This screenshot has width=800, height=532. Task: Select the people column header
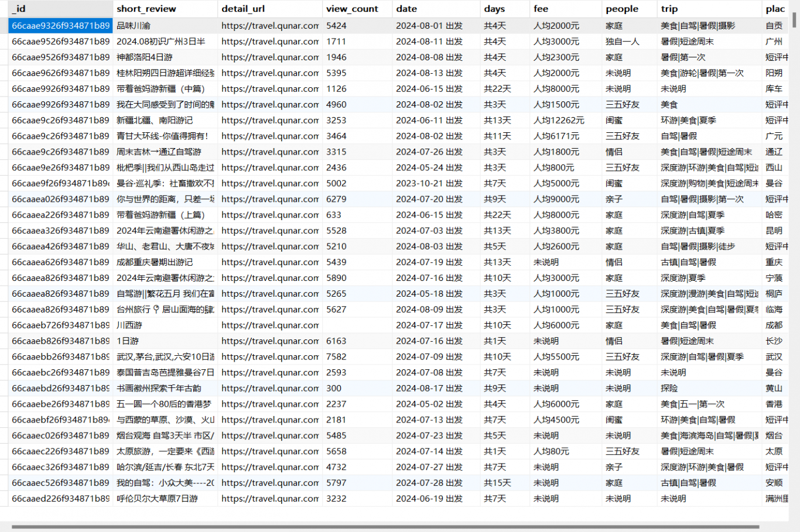tap(630, 9)
